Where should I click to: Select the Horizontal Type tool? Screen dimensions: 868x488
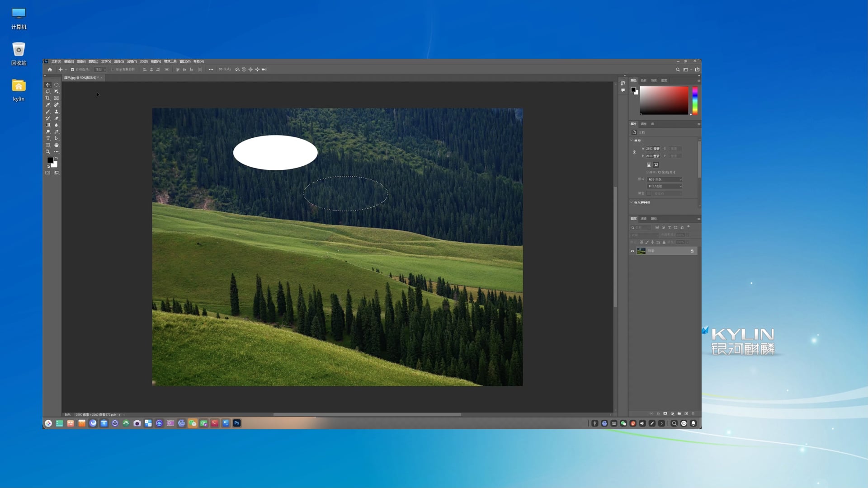(48, 138)
